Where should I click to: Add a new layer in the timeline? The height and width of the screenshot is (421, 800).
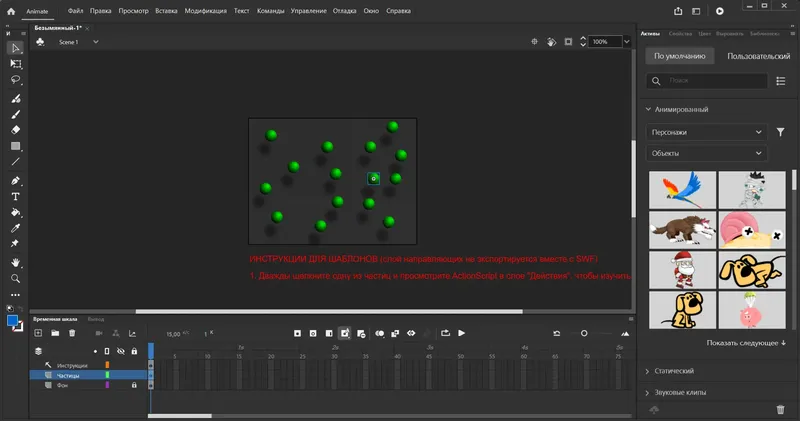[38, 333]
